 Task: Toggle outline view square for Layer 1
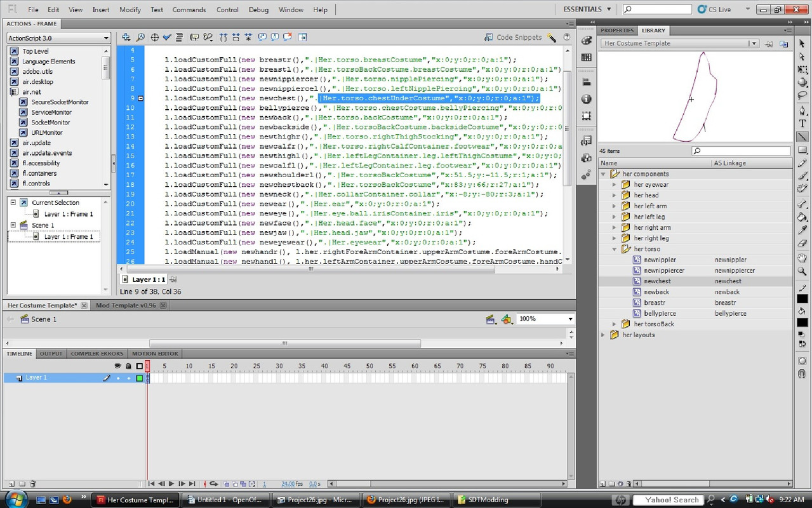pyautogui.click(x=140, y=378)
